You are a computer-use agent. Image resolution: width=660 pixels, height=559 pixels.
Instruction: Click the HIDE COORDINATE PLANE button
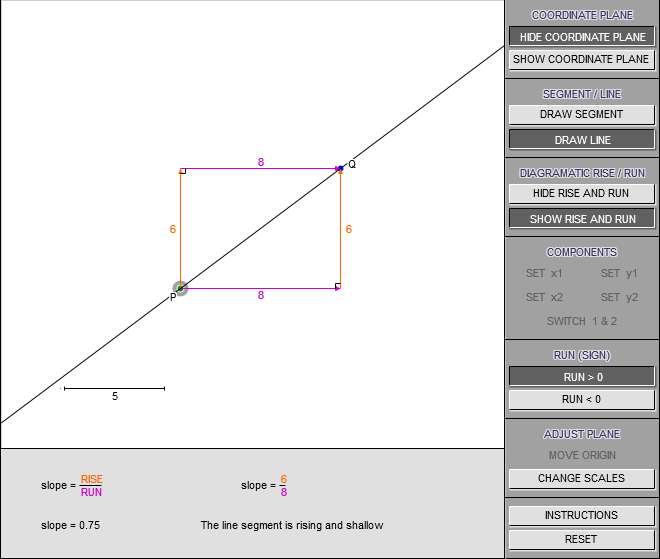click(582, 37)
